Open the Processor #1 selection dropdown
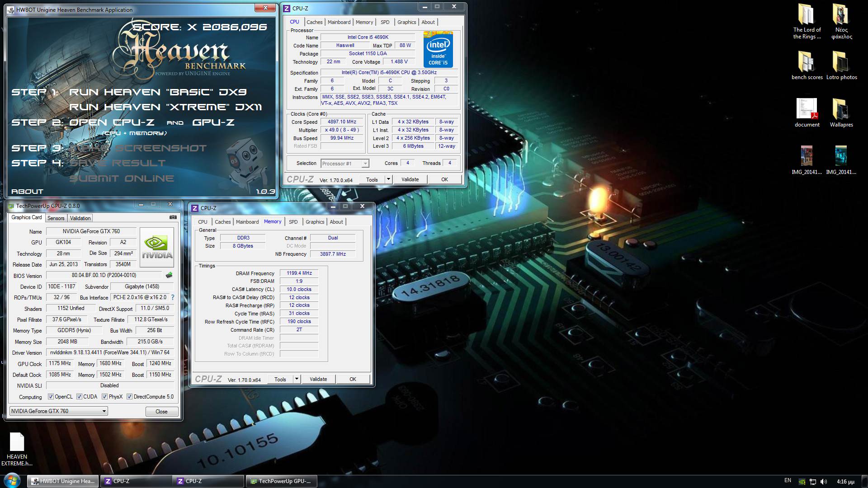The image size is (868, 488). coord(345,164)
